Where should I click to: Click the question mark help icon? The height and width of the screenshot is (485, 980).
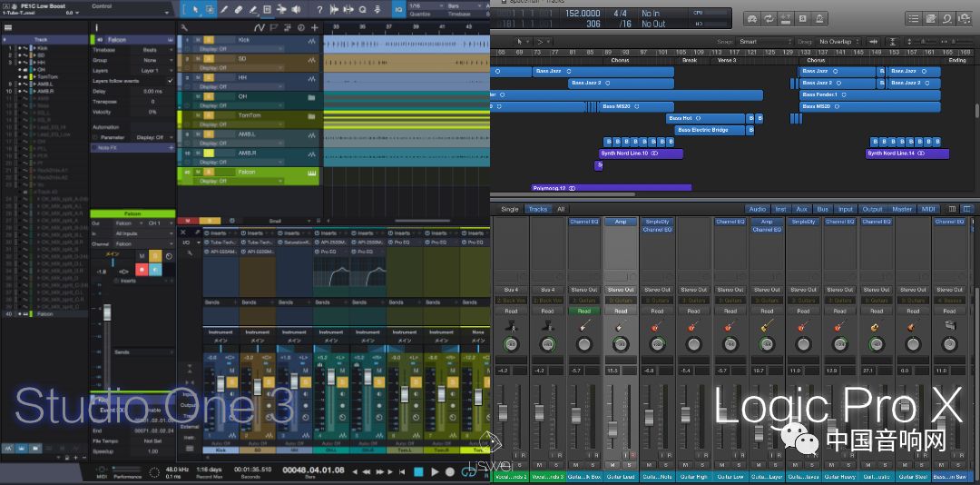click(319, 9)
